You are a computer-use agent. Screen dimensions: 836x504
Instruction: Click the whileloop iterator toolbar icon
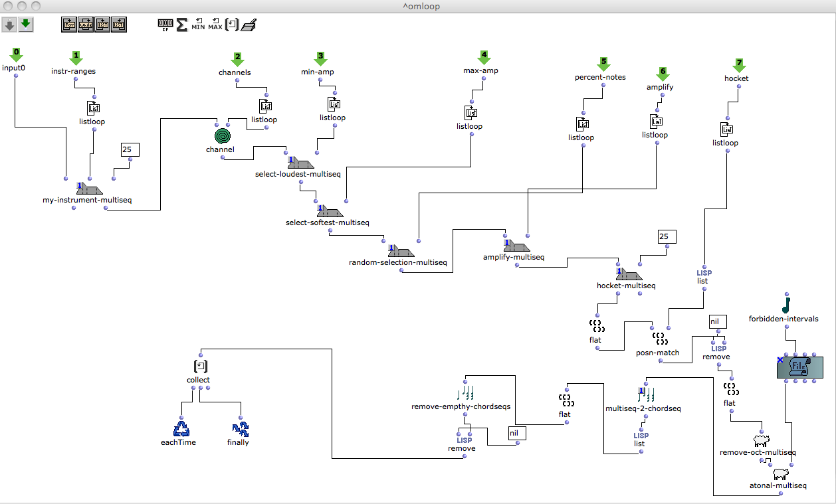coord(86,25)
